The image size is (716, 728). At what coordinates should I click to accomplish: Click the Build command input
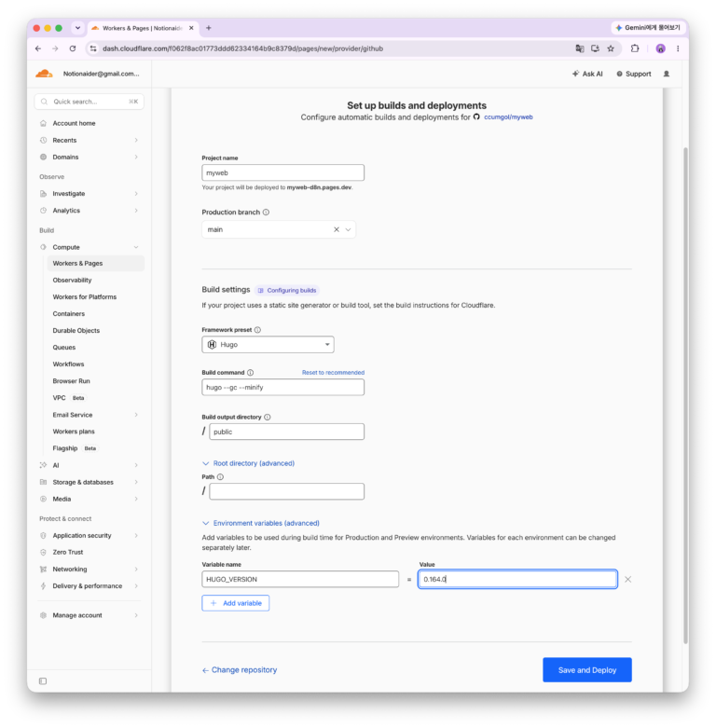click(x=282, y=387)
